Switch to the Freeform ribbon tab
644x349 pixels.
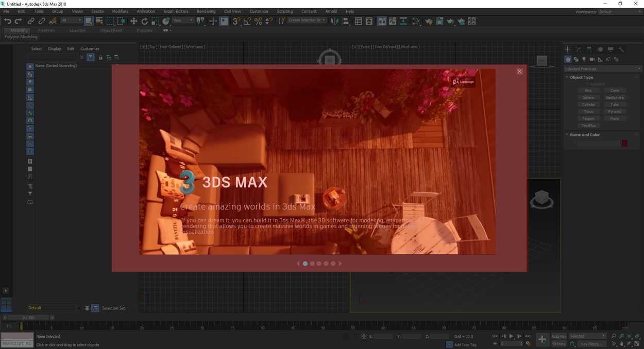46,30
